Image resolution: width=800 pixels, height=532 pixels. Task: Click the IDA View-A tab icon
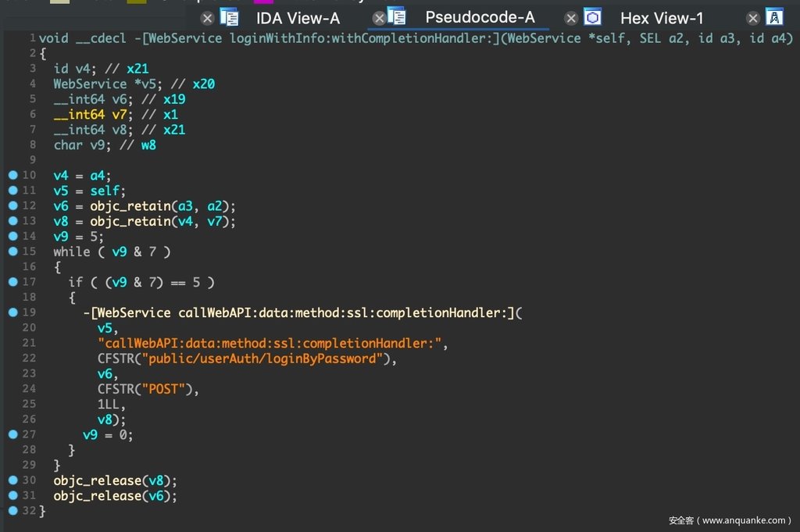tap(229, 17)
